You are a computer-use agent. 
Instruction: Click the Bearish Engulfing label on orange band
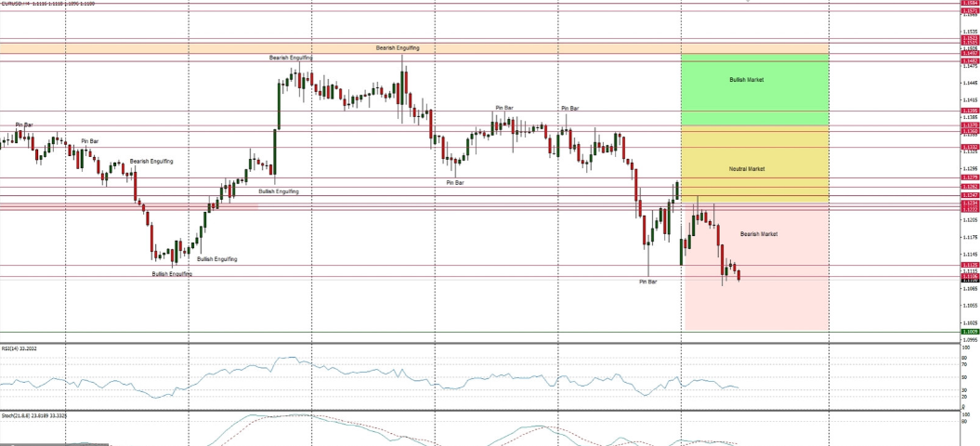pyautogui.click(x=398, y=47)
